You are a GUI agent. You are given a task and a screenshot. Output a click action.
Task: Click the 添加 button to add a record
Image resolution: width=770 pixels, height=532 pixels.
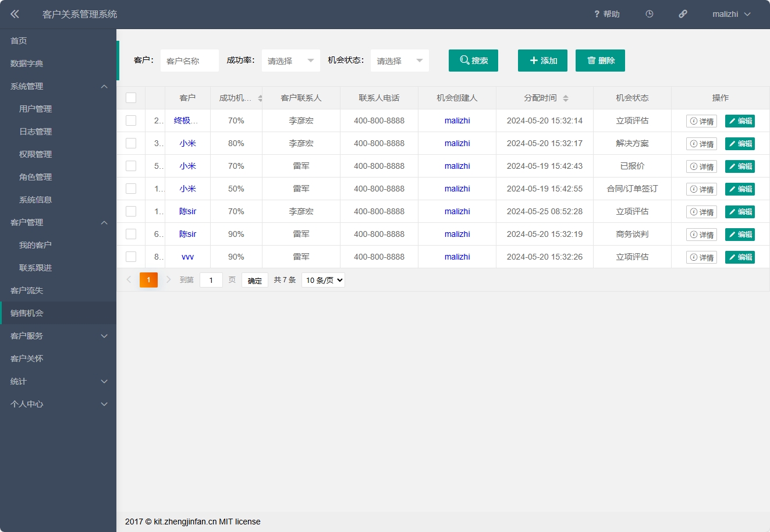pyautogui.click(x=542, y=60)
